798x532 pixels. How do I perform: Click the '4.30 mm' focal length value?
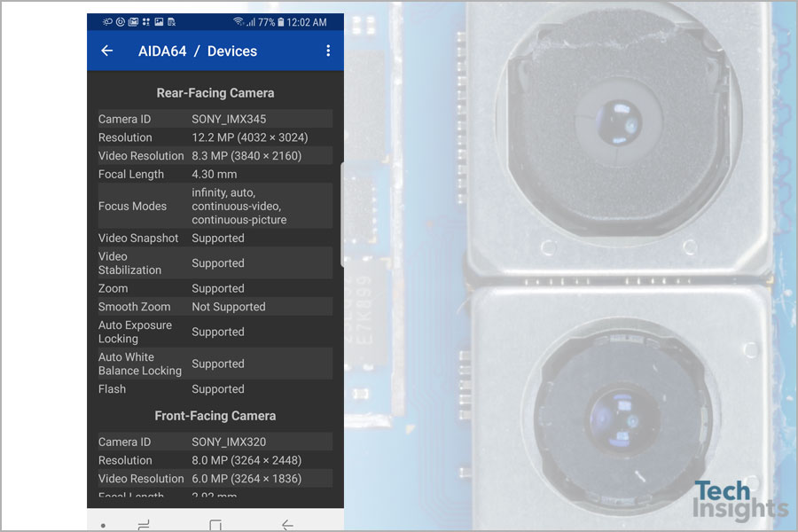[x=215, y=174]
